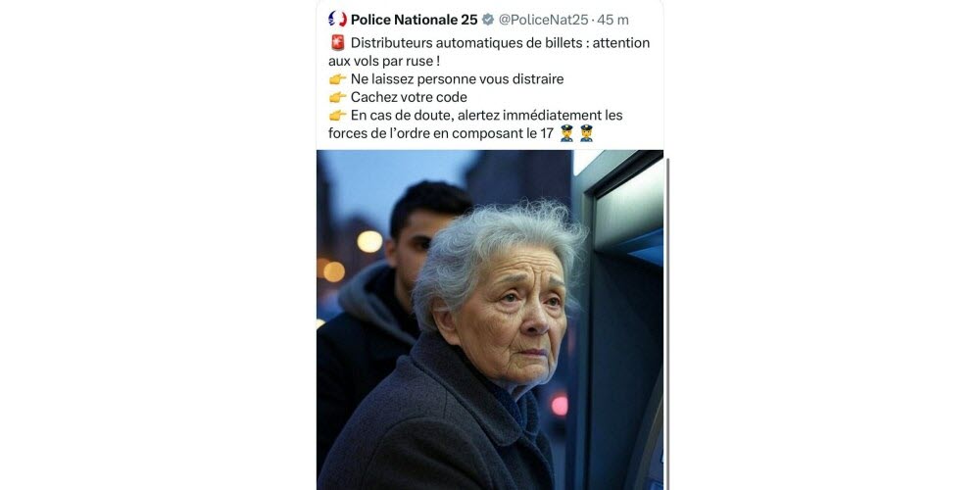This screenshot has width=980, height=490.
Task: Select pointing hand before 'En cas de doute'
Action: (x=337, y=116)
